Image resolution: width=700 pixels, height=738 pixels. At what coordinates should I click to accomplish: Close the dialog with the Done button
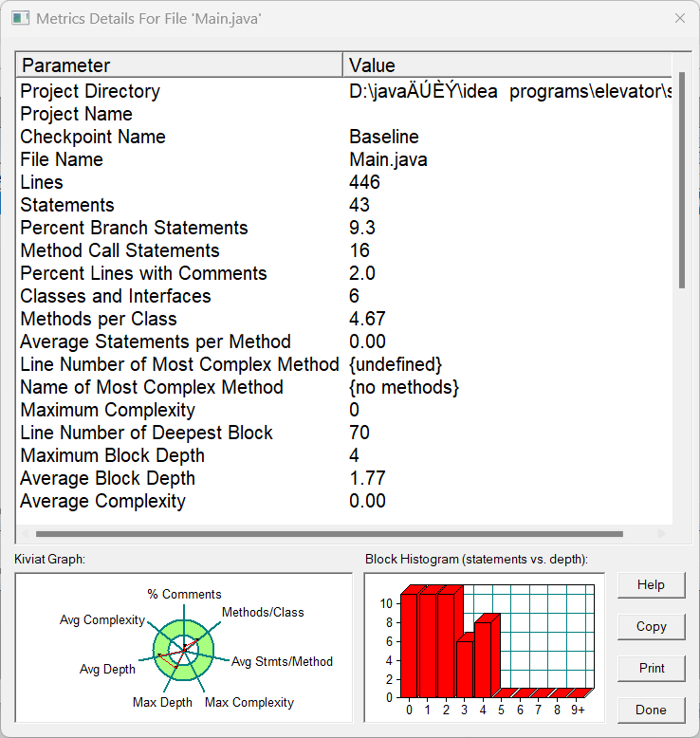(651, 710)
